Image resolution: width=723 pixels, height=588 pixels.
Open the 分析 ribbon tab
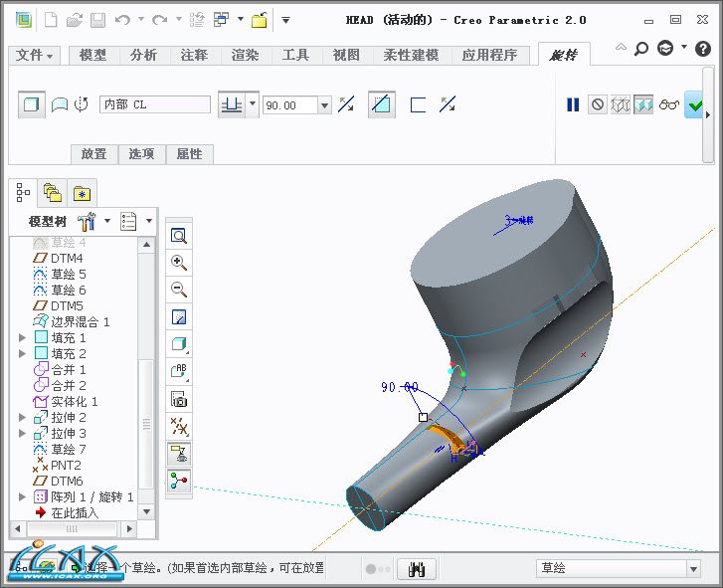pos(143,56)
